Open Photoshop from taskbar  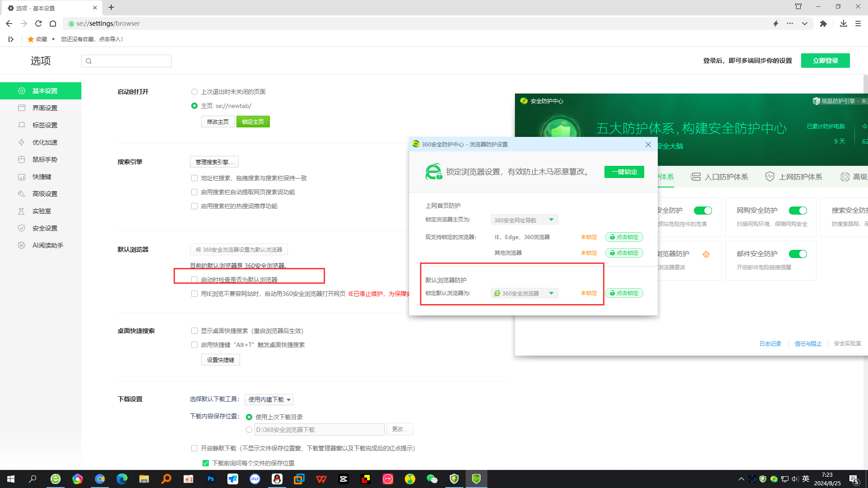pos(211,479)
